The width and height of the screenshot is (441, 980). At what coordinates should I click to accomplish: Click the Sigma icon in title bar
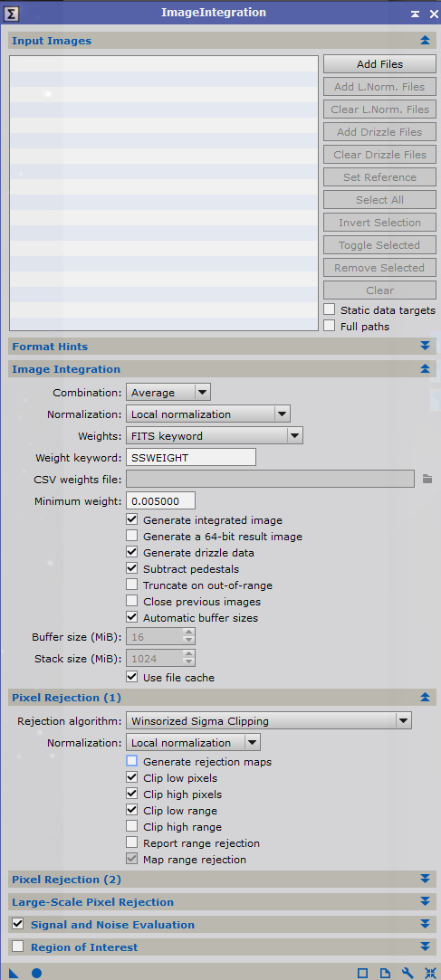(12, 14)
